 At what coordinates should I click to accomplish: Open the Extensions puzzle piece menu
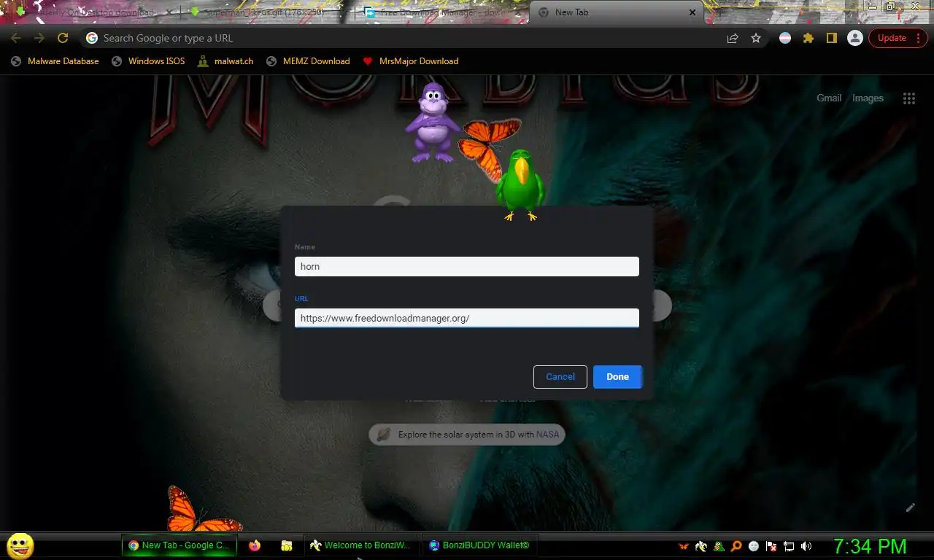[808, 38]
